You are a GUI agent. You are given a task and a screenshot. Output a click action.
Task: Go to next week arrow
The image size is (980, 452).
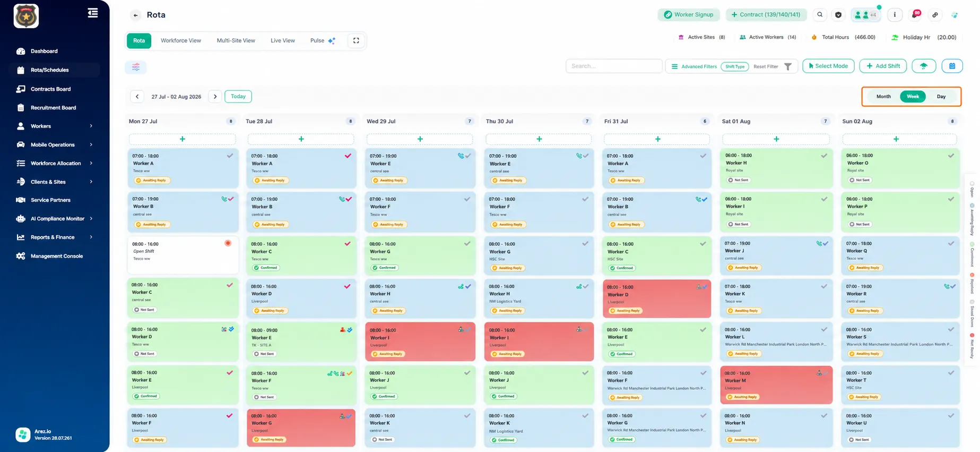pos(215,97)
